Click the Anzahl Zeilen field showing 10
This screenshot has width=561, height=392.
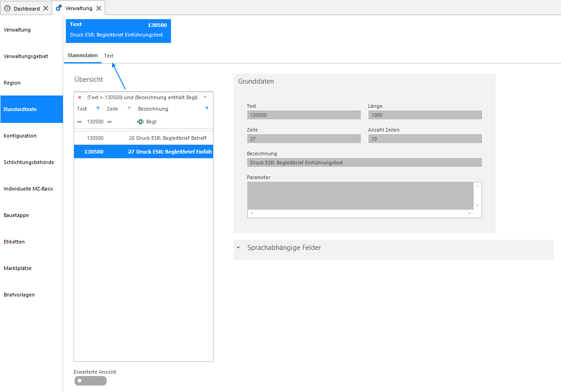[x=425, y=139]
